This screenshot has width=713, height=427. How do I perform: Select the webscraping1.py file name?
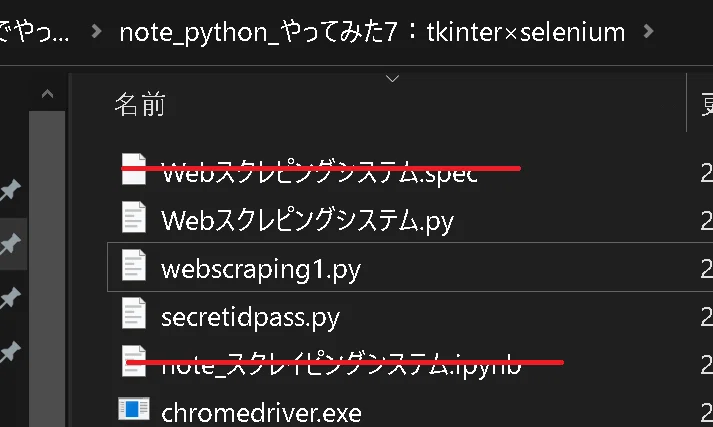tap(261, 269)
